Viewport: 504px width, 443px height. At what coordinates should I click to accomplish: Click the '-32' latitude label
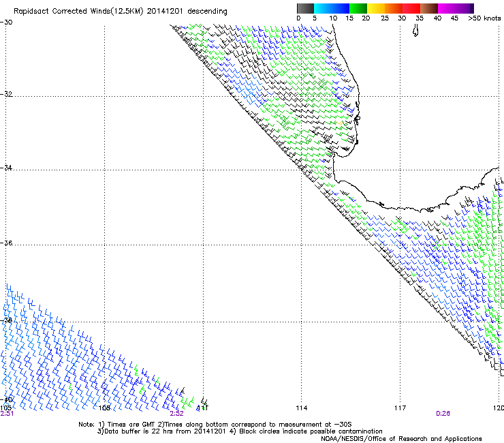pos(6,94)
